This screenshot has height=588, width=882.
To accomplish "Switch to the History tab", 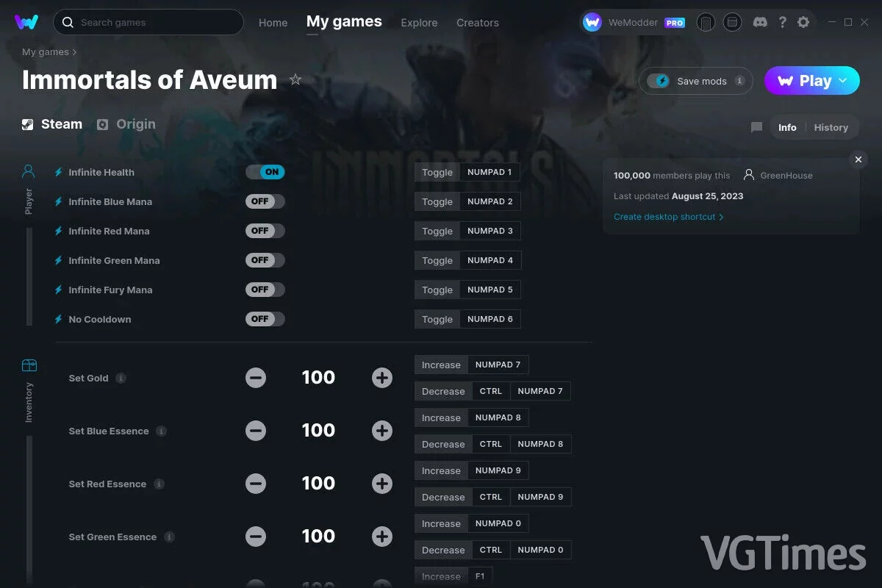I will point(831,127).
